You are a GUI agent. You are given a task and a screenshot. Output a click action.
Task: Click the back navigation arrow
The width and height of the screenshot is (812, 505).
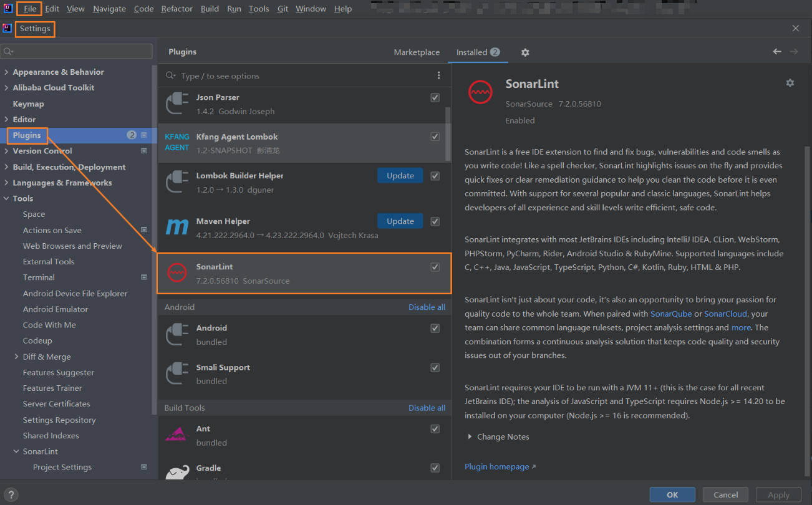click(x=777, y=52)
